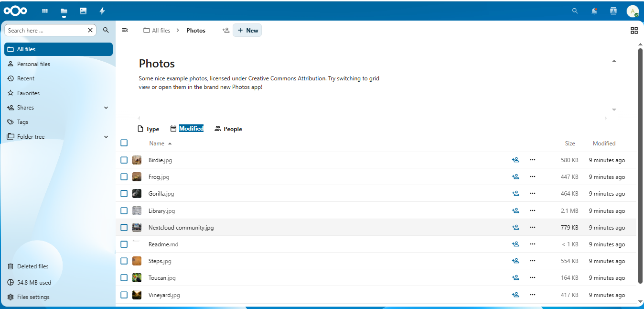Viewport: 644px width, 309px height.
Task: Expand the Folder tree chevron
Action: 106,137
